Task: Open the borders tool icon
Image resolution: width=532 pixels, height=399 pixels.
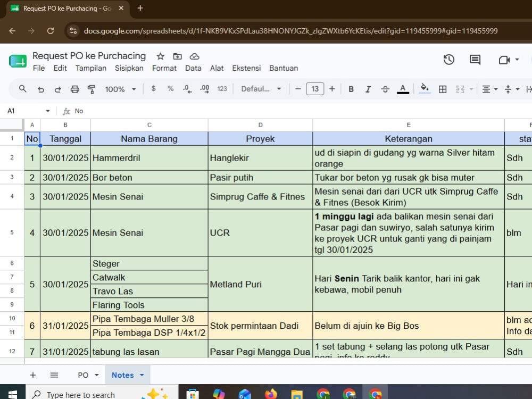Action: click(x=443, y=89)
